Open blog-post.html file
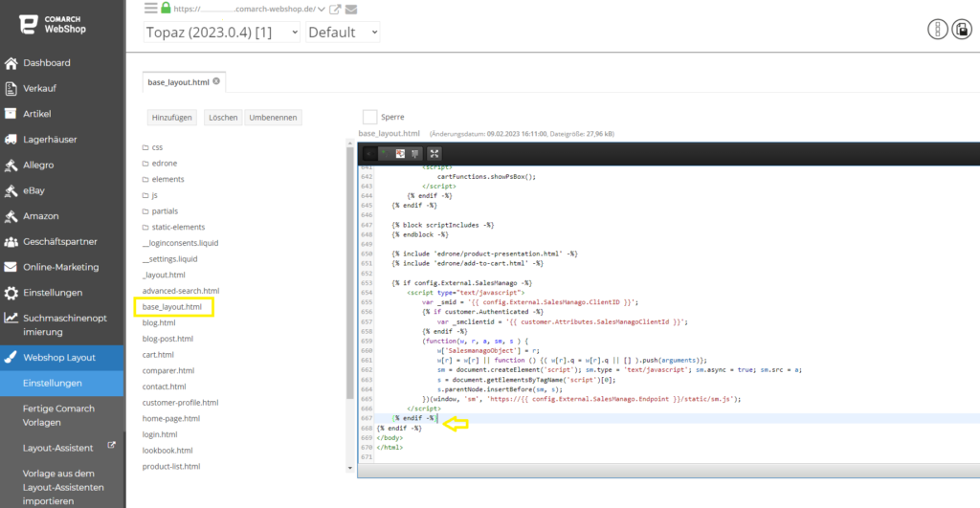The height and width of the screenshot is (508, 980). [x=167, y=339]
